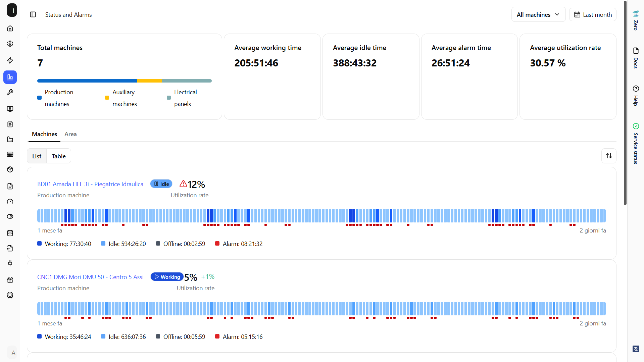
Task: Open the Service status side panel
Action: [636, 144]
